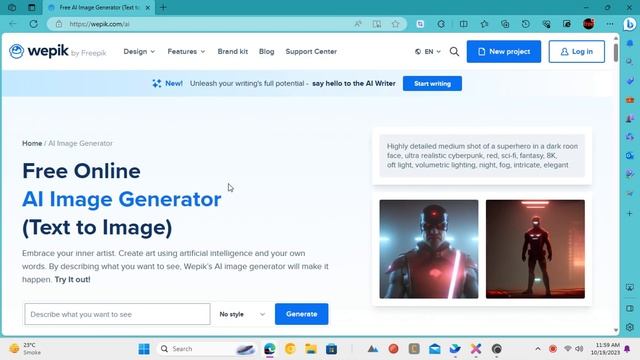The height and width of the screenshot is (360, 640).
Task: Open Windows Start menu
Action: pyautogui.click(x=144, y=349)
